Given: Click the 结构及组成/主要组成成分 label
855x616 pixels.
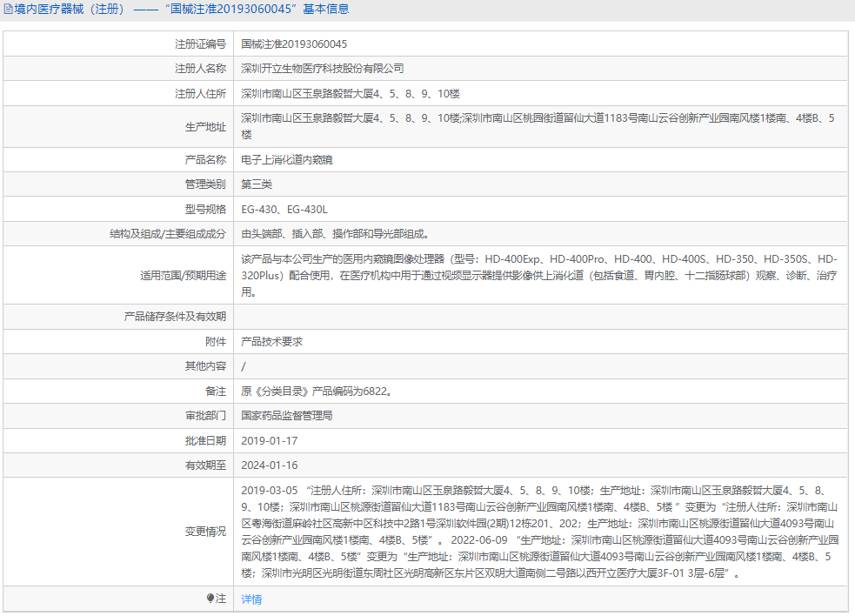Looking at the screenshot, I should click(168, 234).
